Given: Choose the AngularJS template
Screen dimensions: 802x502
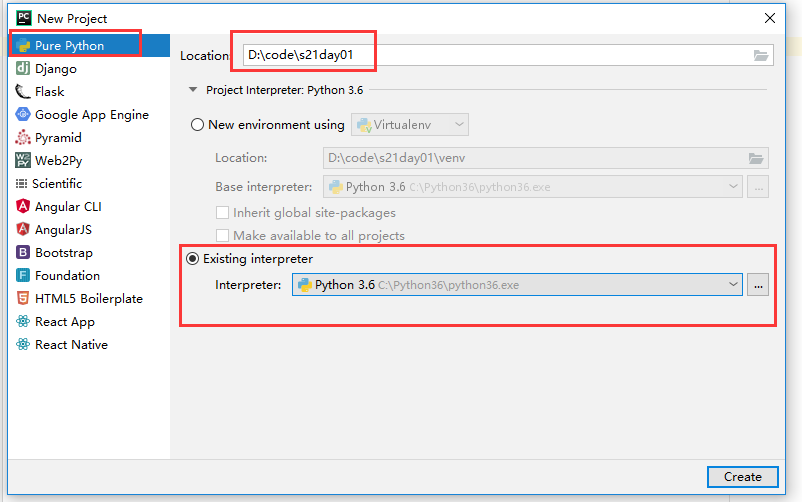Looking at the screenshot, I should pyautogui.click(x=89, y=229).
